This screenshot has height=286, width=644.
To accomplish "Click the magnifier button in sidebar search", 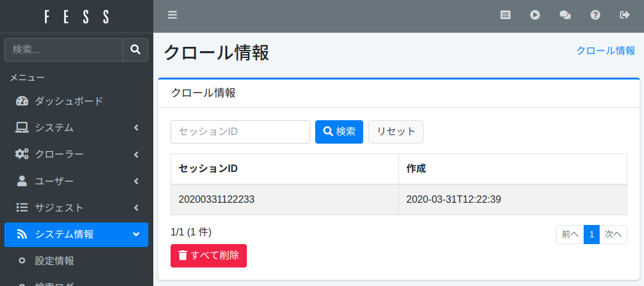I will coord(135,49).
